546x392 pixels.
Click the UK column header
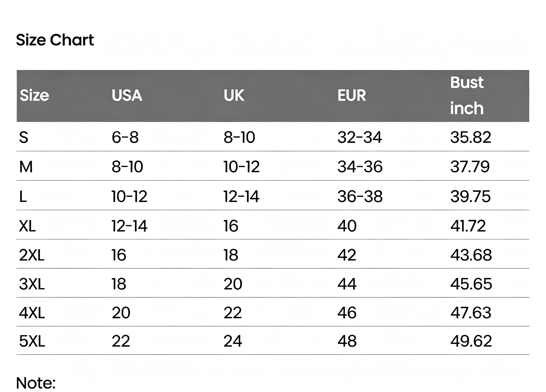coord(234,95)
